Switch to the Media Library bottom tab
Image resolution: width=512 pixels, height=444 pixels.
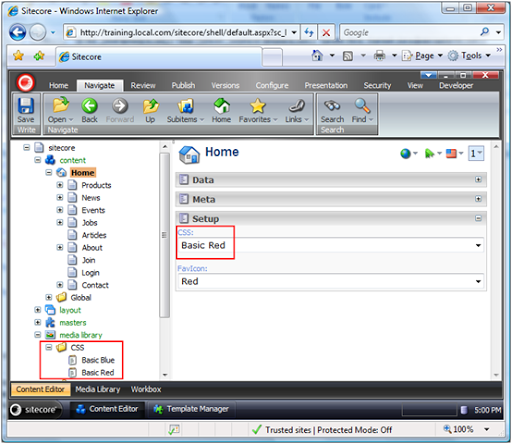click(x=98, y=389)
